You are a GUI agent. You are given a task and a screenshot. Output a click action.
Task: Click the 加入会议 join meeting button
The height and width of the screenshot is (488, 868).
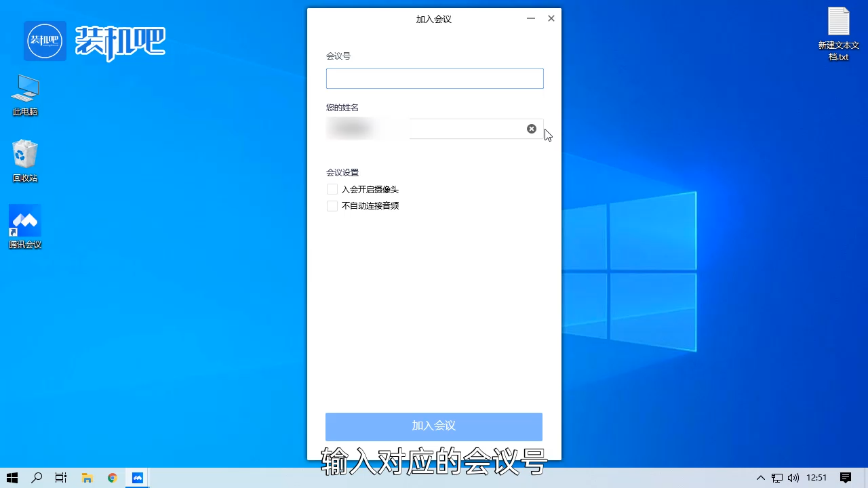[x=433, y=426]
